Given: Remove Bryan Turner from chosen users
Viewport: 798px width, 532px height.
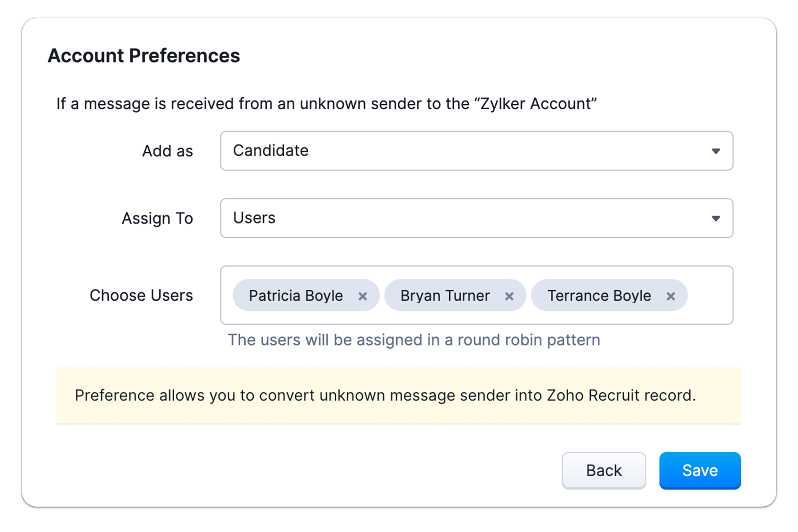Looking at the screenshot, I should pos(509,296).
